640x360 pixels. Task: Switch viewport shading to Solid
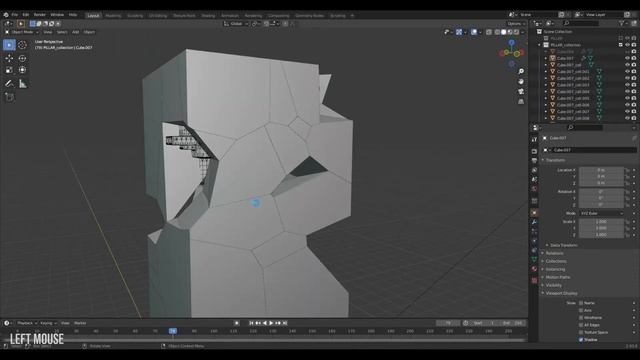click(504, 32)
